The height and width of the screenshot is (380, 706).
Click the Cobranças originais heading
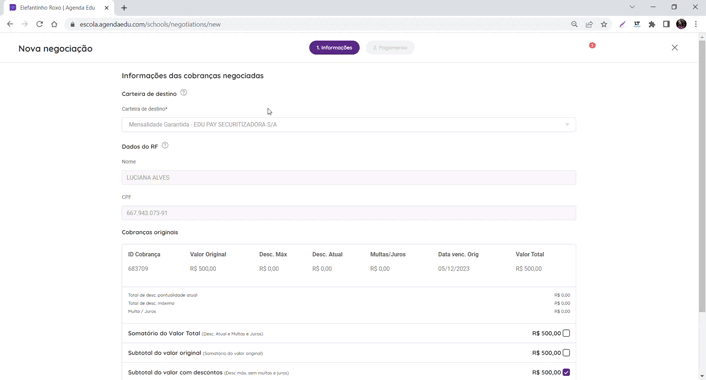[150, 232]
